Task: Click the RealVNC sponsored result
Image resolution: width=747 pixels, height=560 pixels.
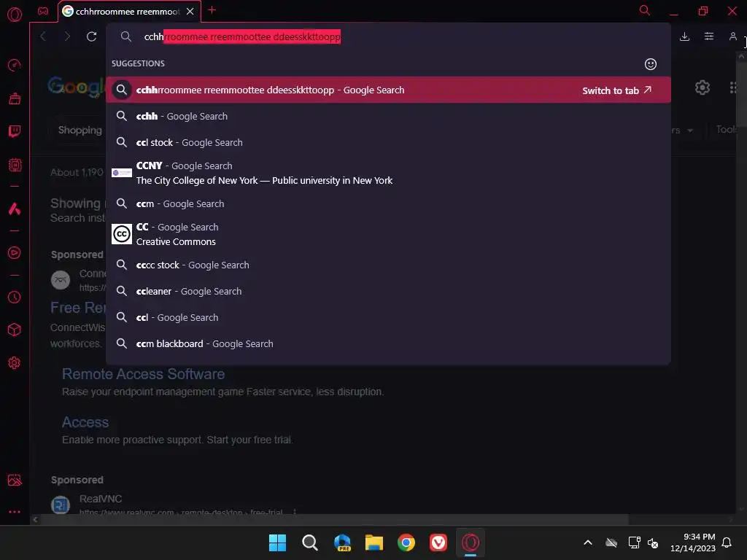Action: pyautogui.click(x=101, y=499)
